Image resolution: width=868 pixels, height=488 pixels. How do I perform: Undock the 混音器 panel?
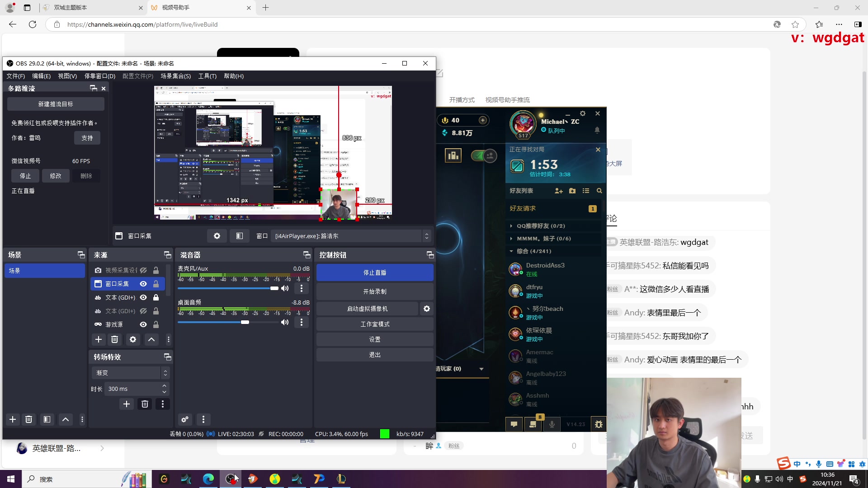coord(307,255)
